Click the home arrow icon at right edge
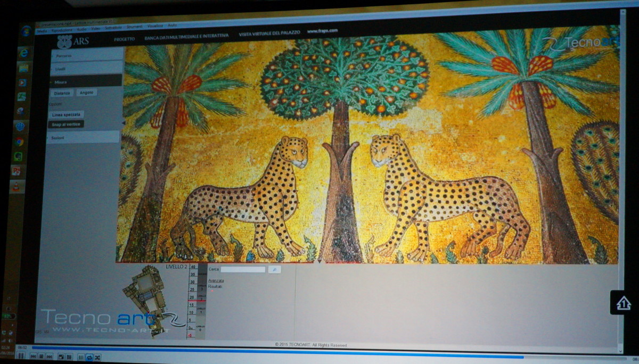Screen dimensions: 639x364 [623, 303]
